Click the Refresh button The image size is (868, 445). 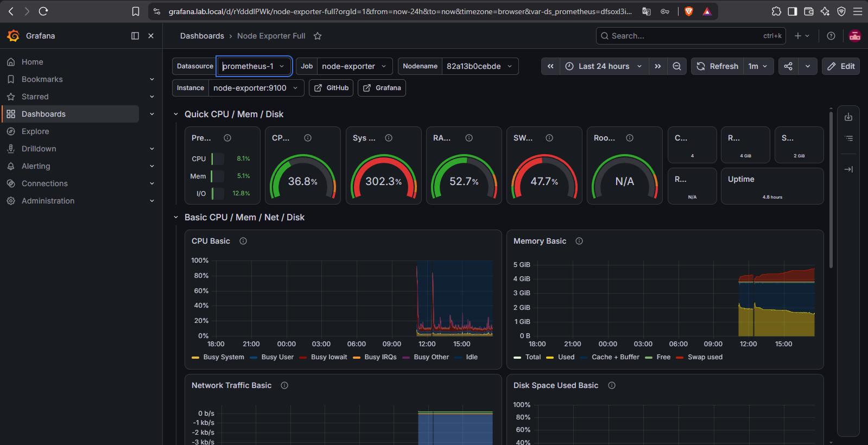coord(718,66)
